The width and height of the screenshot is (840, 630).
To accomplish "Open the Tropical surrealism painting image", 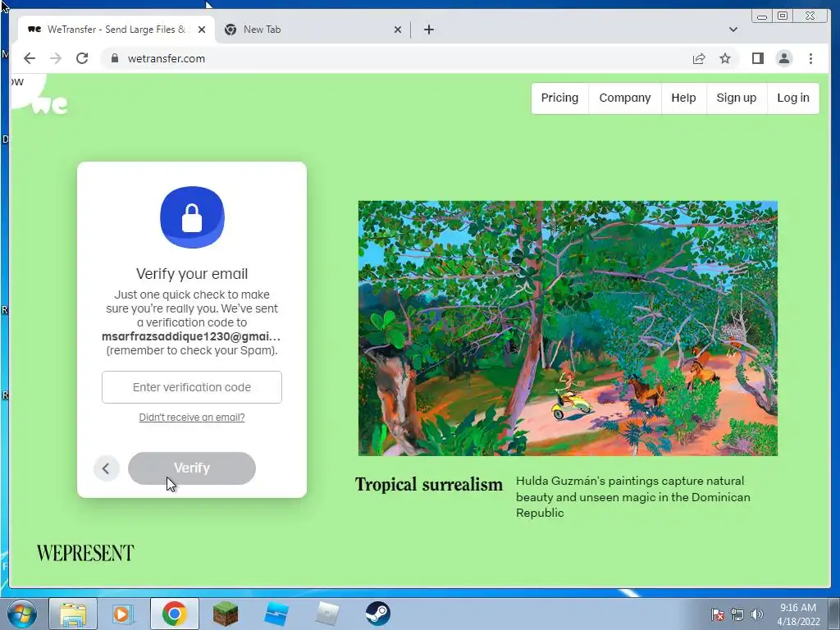I will click(x=568, y=328).
